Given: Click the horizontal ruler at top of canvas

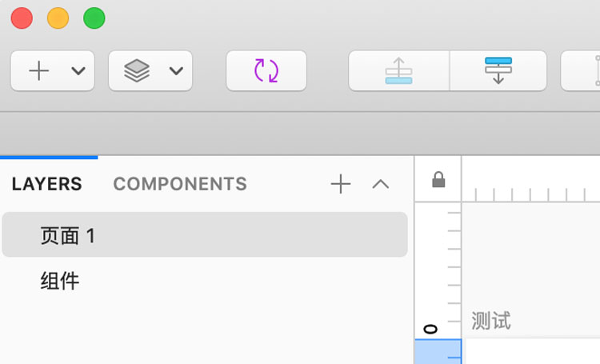Looking at the screenshot, I should pyautogui.click(x=530, y=179).
